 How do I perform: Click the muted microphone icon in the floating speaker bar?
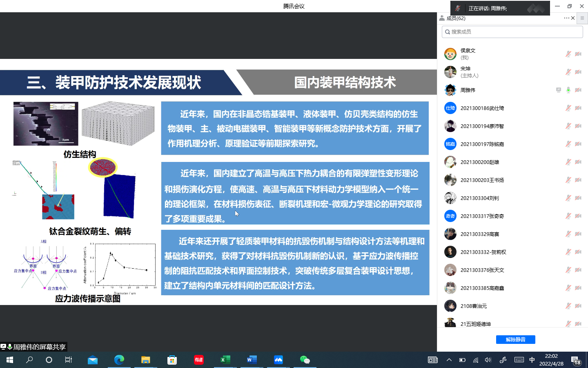point(458,8)
